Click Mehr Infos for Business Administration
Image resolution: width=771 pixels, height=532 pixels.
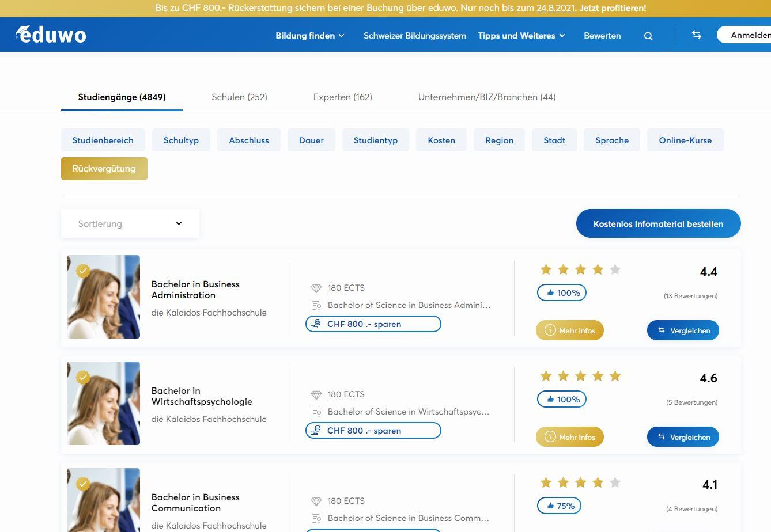570,330
